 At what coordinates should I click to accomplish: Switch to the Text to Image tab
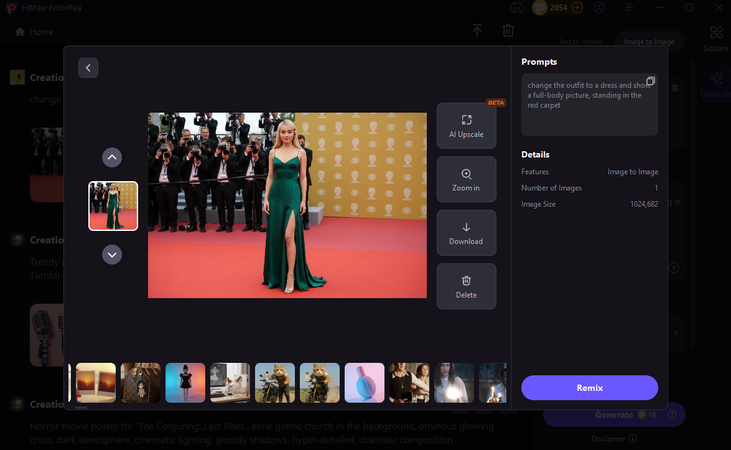(x=579, y=41)
